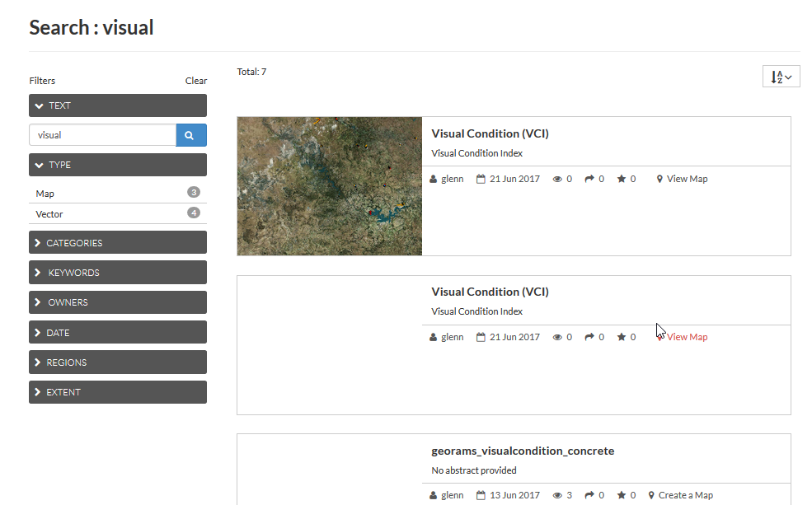Click the Total: 7 results text
The width and height of the screenshot is (812, 505).
[251, 72]
